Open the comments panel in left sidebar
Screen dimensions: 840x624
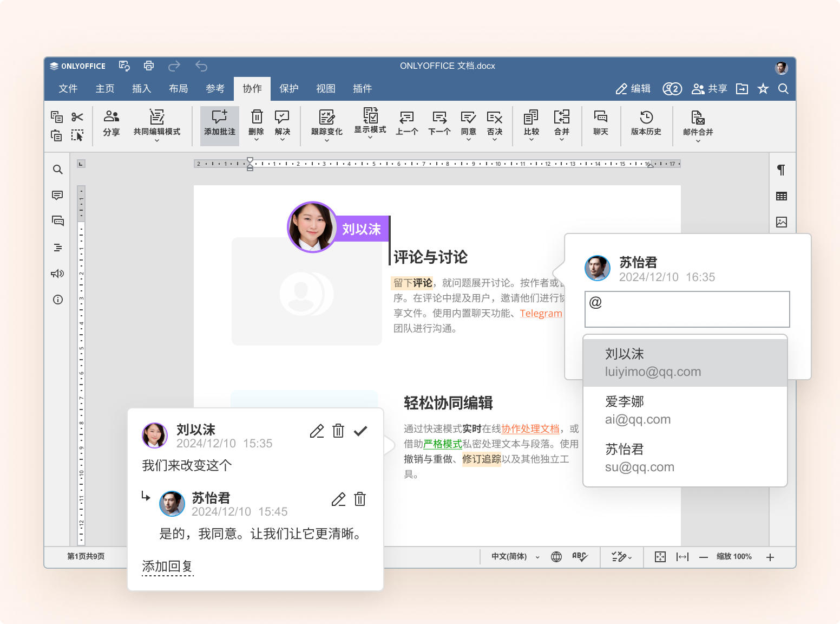57,195
